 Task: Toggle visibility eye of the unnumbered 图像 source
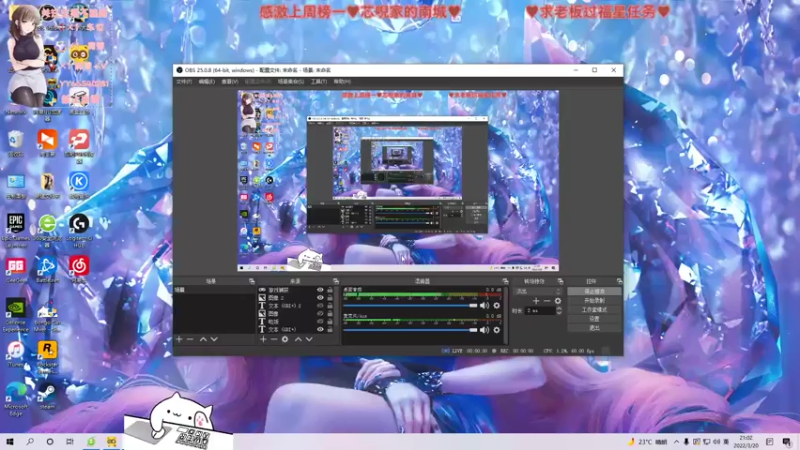click(320, 313)
